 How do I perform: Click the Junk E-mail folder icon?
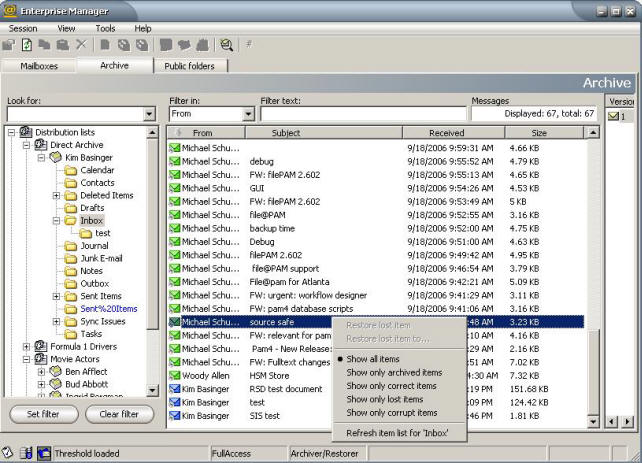pyautogui.click(x=71, y=259)
